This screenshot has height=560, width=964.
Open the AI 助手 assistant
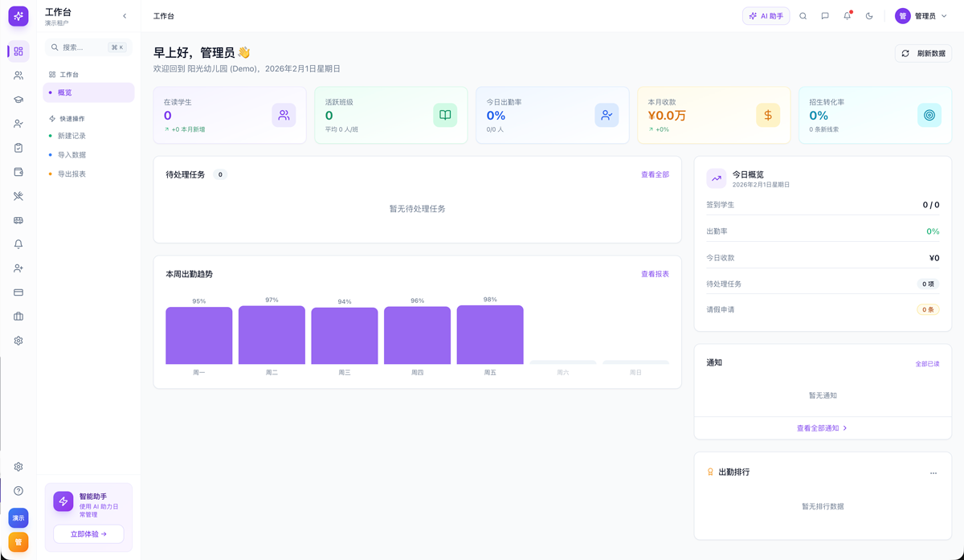click(x=765, y=15)
